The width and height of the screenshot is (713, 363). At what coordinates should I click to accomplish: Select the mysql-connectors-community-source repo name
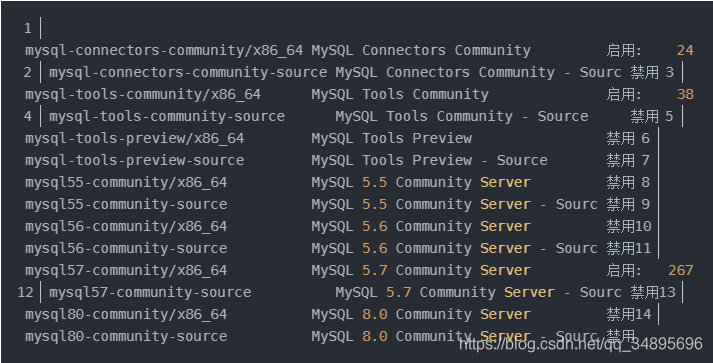[x=188, y=73]
